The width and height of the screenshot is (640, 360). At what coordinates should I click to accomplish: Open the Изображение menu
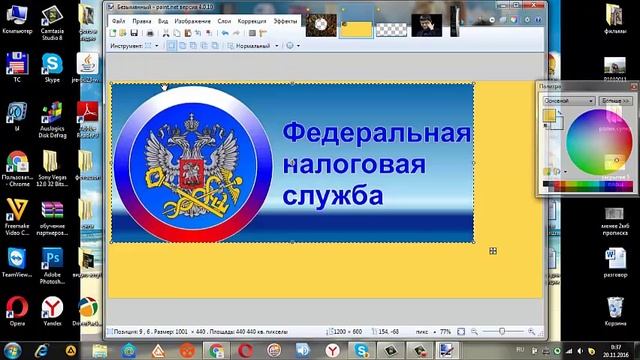point(192,21)
